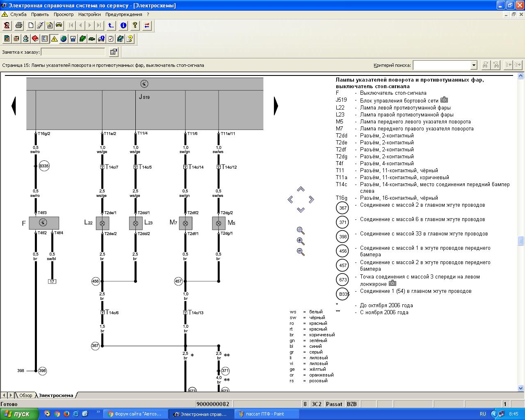Open the red book toolbar icon
Screen dimensions: 525x420
tap(35, 39)
